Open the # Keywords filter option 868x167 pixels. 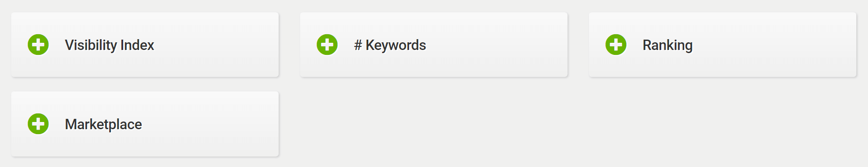coord(434,45)
